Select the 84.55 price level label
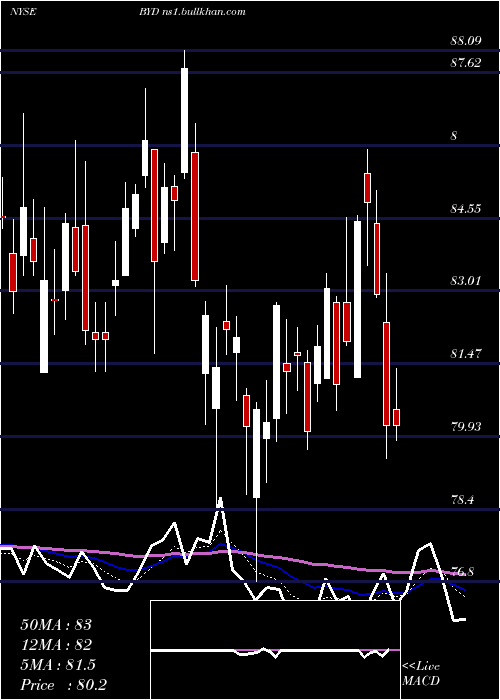 pos(466,208)
